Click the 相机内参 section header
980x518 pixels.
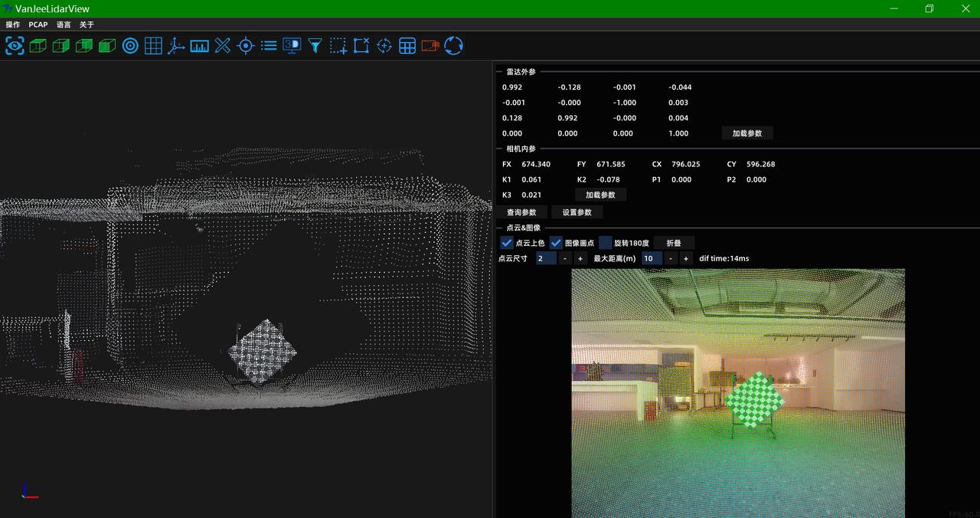(521, 149)
